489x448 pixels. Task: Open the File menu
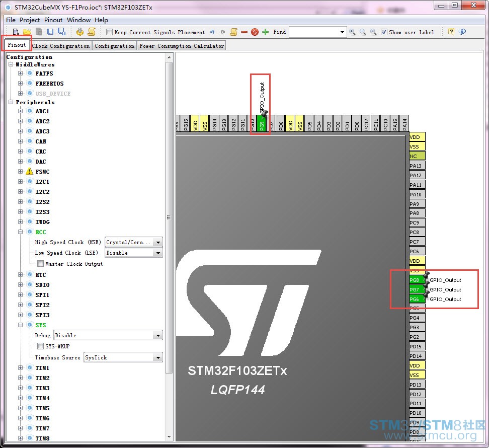11,20
